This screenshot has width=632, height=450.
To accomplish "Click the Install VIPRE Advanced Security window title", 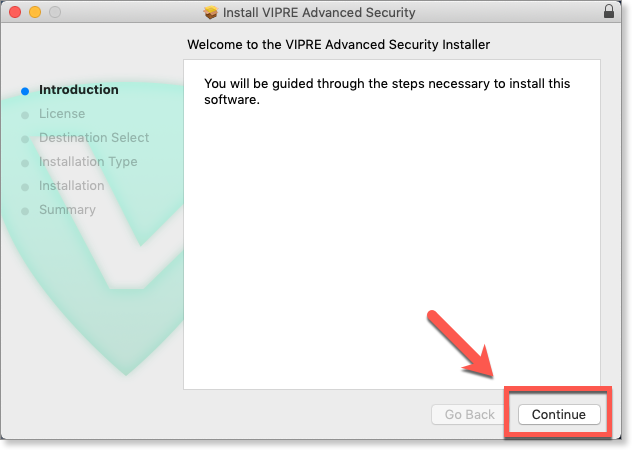I will pyautogui.click(x=318, y=13).
